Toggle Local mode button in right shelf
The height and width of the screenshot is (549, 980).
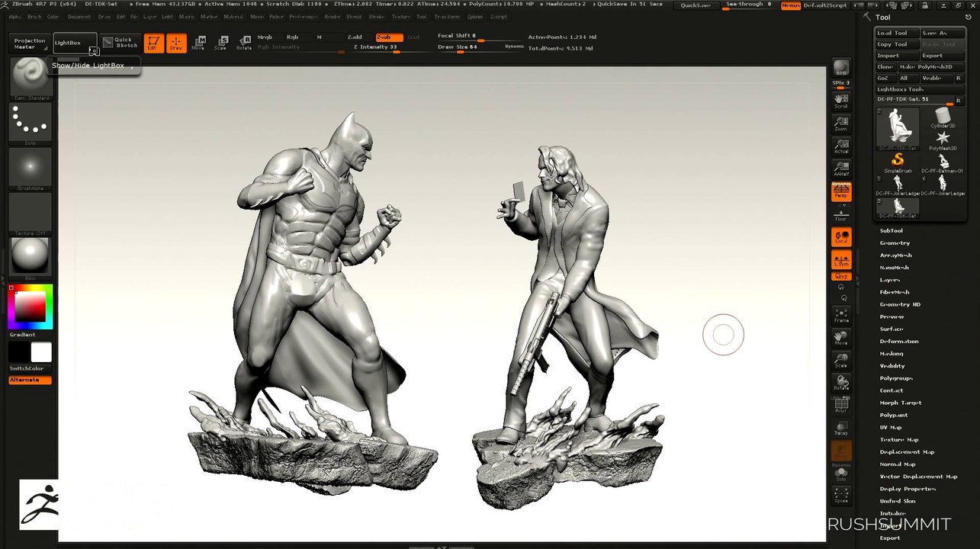click(841, 236)
